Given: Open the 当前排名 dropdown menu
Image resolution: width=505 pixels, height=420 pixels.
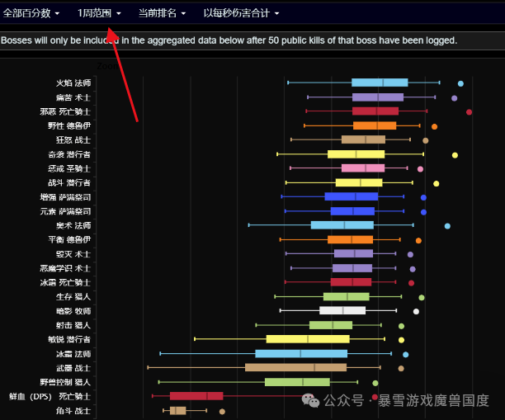Looking at the screenshot, I should 162,13.
